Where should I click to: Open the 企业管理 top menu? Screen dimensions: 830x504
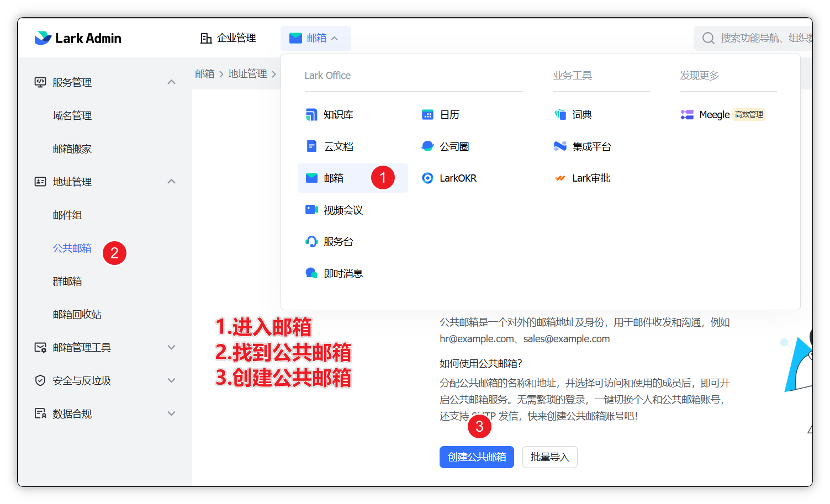click(228, 38)
